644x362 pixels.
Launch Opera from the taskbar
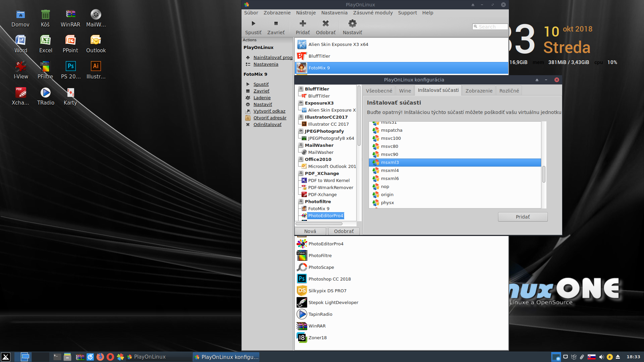coord(110,357)
